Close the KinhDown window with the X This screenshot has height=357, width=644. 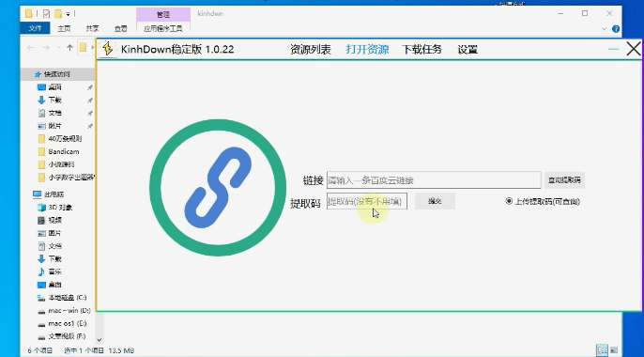[634, 49]
